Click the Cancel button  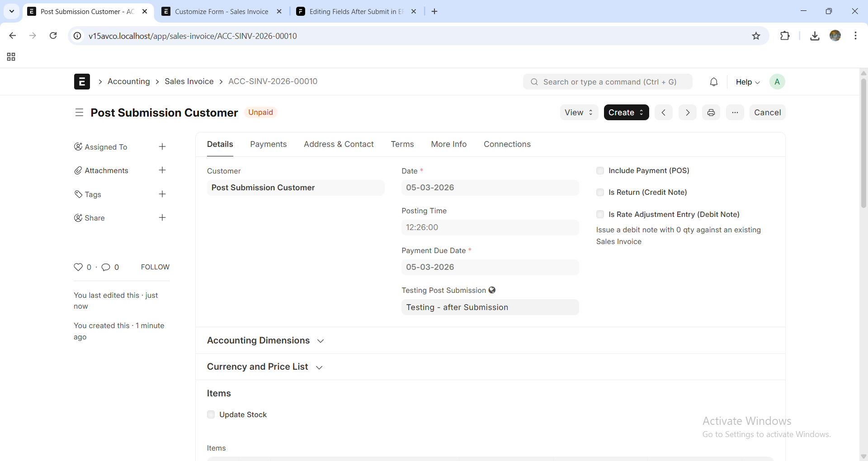pos(767,113)
